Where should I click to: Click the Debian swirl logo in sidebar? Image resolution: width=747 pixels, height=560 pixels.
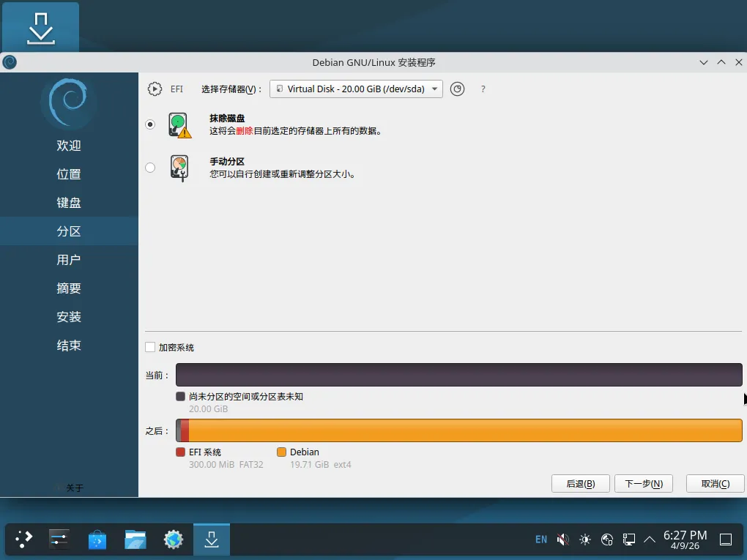pyautogui.click(x=69, y=102)
